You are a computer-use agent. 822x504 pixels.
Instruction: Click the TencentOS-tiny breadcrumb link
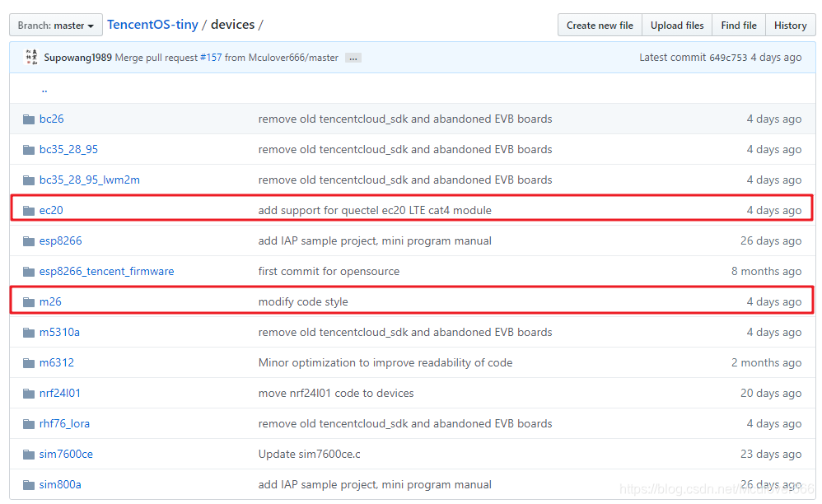tap(152, 25)
